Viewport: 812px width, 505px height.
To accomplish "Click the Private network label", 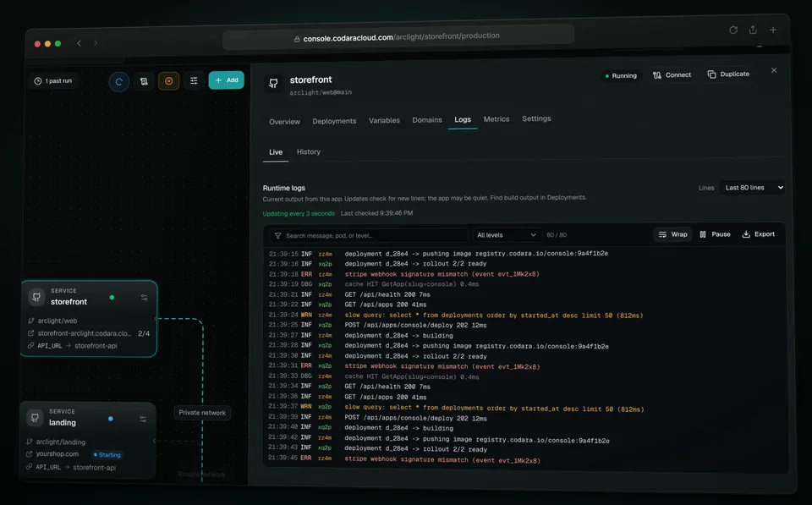I will tap(202, 413).
